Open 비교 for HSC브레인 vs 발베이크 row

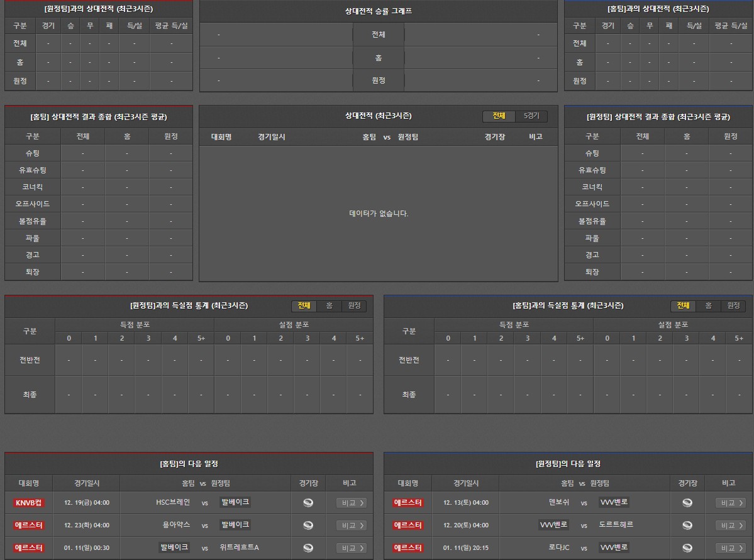coord(351,503)
